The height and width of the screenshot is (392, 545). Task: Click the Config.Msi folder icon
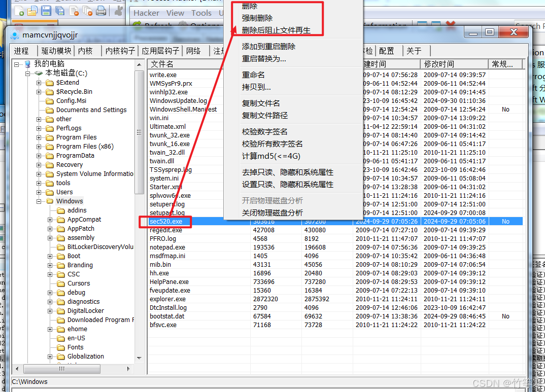pos(50,101)
